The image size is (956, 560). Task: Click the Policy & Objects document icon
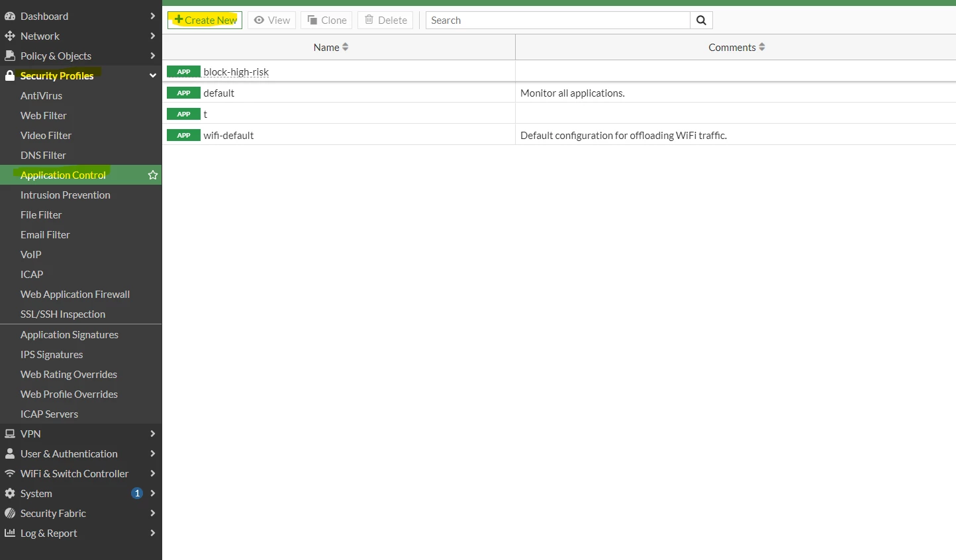pyautogui.click(x=10, y=56)
